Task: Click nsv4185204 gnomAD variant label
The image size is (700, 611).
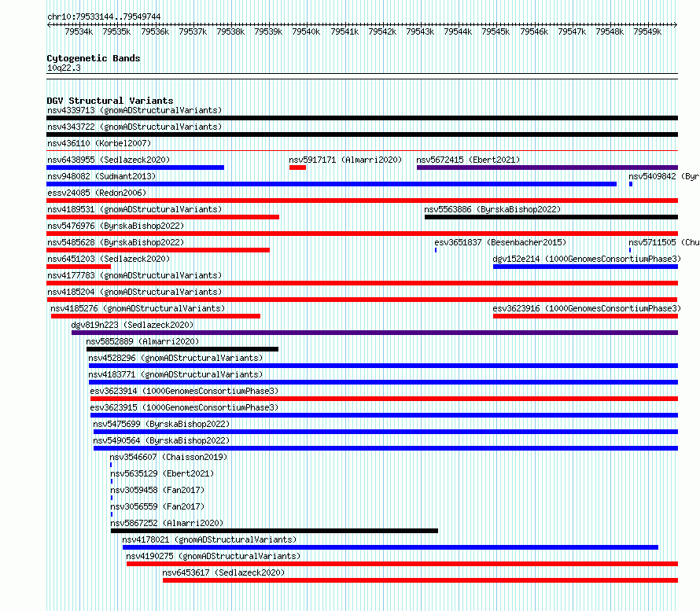Action: (x=134, y=292)
